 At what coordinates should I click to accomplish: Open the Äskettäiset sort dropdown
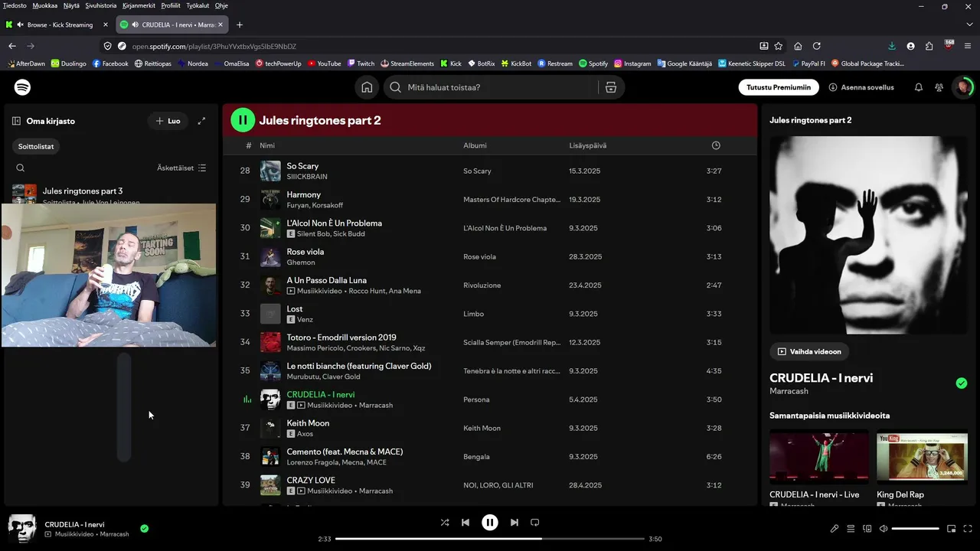click(181, 168)
